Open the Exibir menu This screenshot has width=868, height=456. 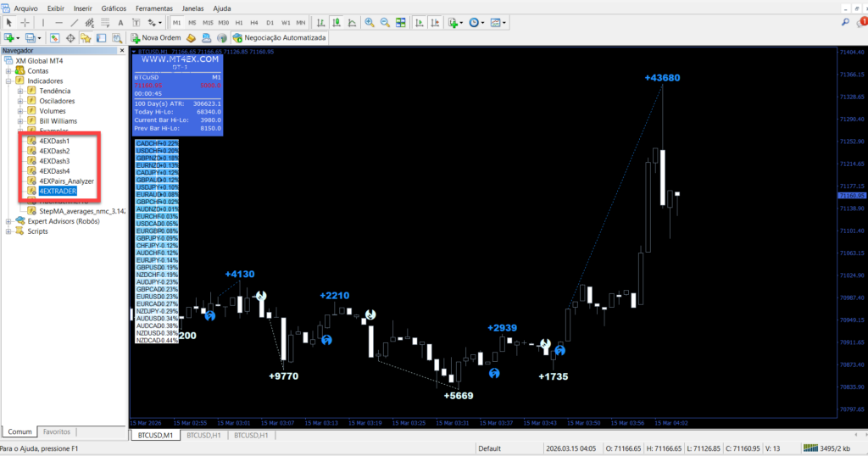pyautogui.click(x=55, y=8)
